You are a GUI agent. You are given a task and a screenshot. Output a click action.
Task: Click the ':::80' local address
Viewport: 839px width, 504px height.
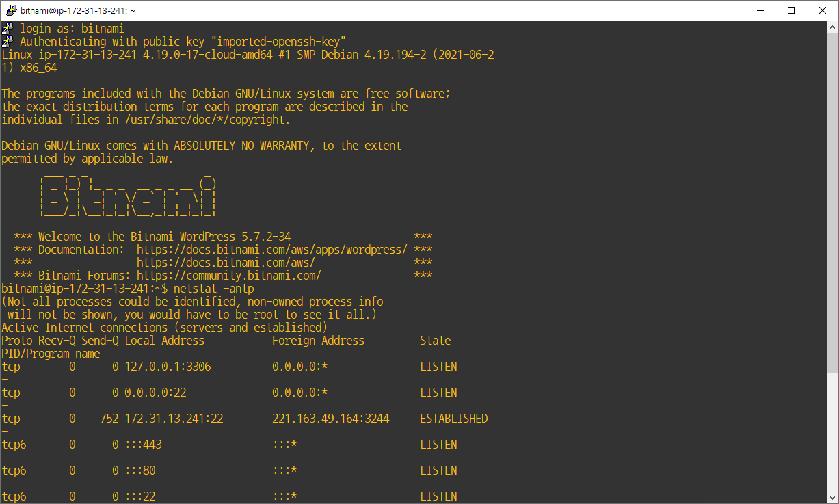[140, 470]
